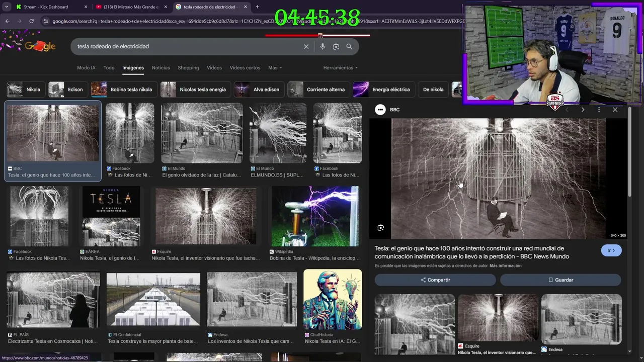Click the Compartir button
Viewport: 644px width, 362px height.
(x=435, y=280)
